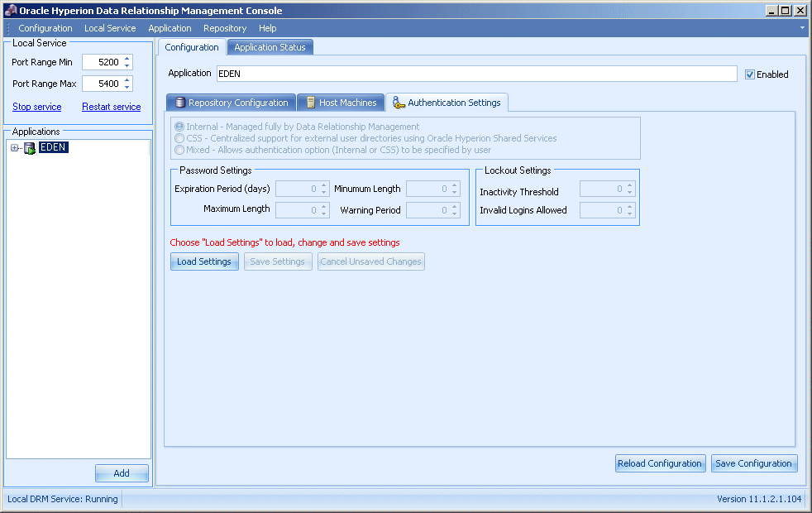This screenshot has height=513, width=812.
Task: Click the red 'Choose "Load Settings"' message
Action: click(x=284, y=242)
